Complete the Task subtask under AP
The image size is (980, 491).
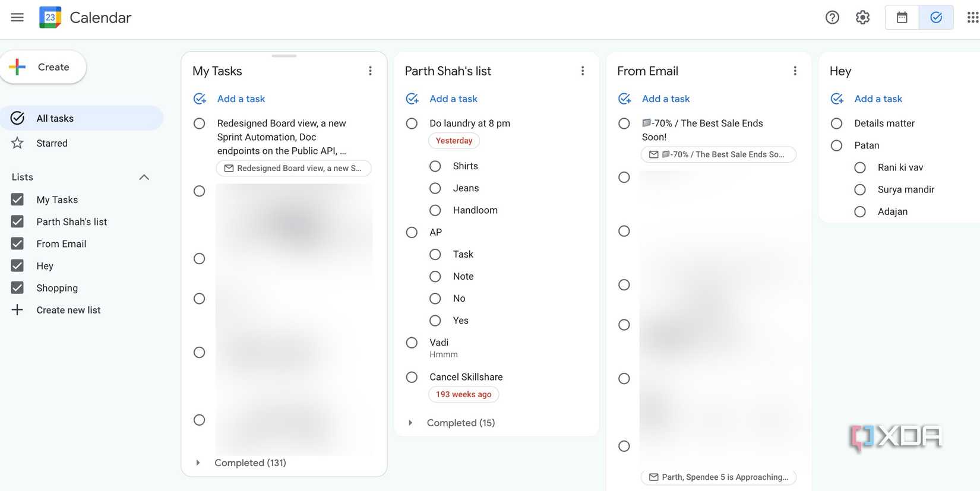tap(435, 254)
